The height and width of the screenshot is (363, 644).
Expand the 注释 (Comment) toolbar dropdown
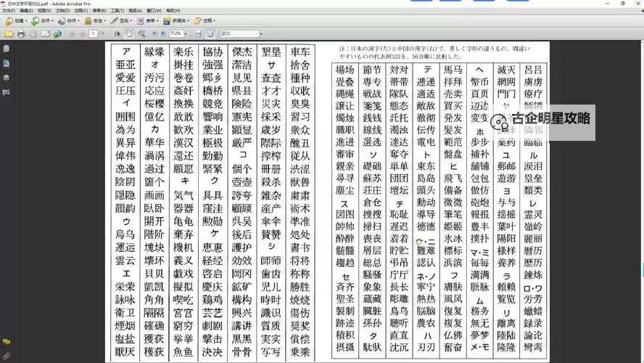215,20
